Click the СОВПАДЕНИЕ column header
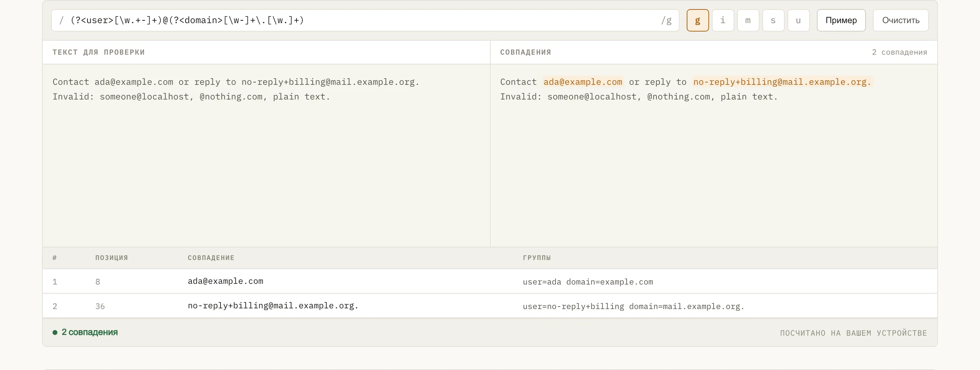 click(211, 258)
